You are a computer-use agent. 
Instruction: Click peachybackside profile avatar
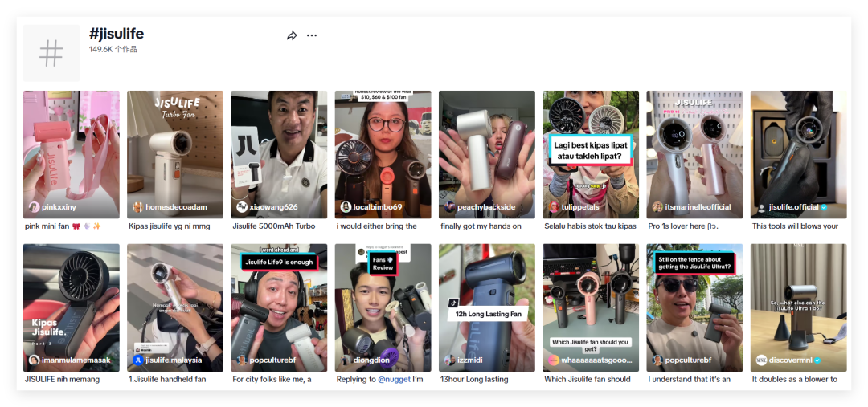(449, 207)
